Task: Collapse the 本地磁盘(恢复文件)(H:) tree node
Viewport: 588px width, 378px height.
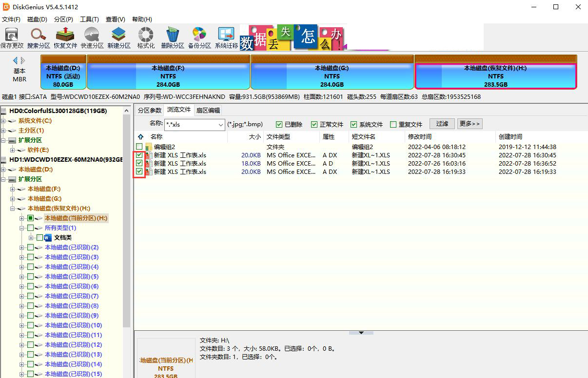Action: coord(13,208)
